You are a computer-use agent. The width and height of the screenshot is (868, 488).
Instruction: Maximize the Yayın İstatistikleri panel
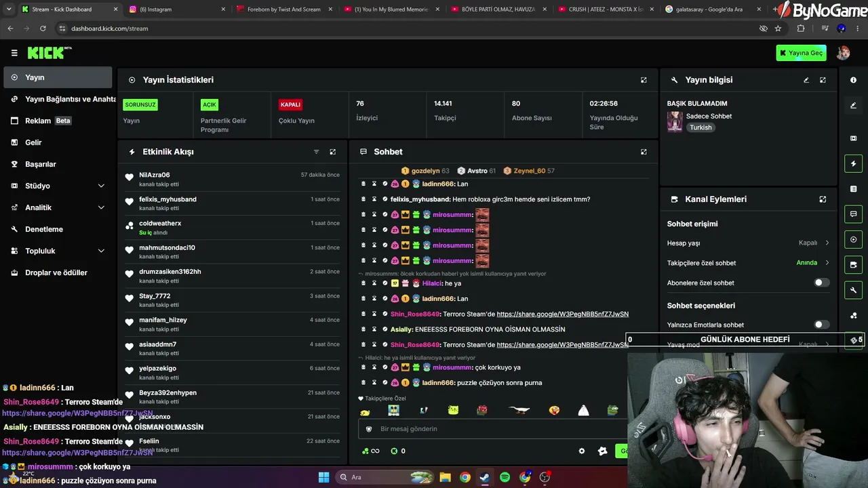tap(644, 80)
